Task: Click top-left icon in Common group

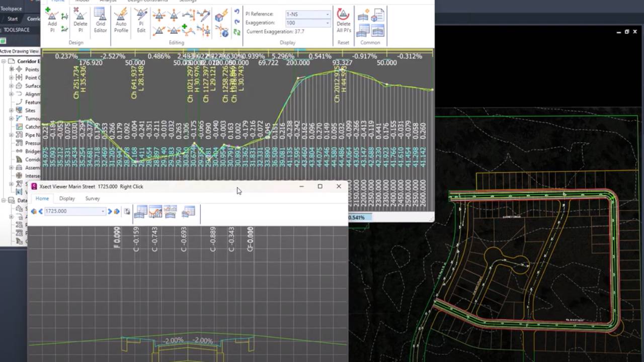Action: 363,16
